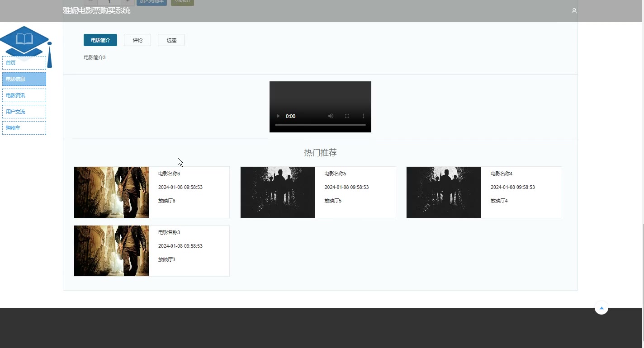Click the 电影名称3 title link
This screenshot has width=644, height=348.
(x=169, y=232)
